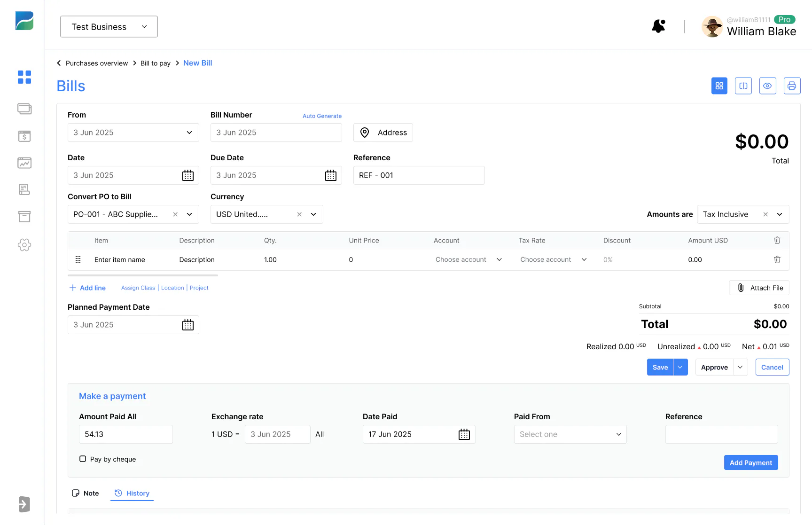The width and height of the screenshot is (812, 525).
Task: Expand the Convert PO to Bill dropdown
Action: point(189,214)
